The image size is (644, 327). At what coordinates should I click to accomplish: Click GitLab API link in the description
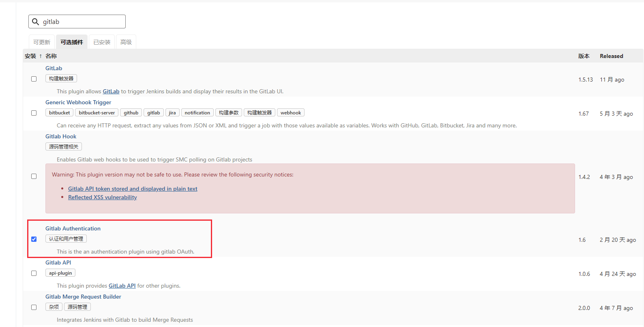pos(122,286)
